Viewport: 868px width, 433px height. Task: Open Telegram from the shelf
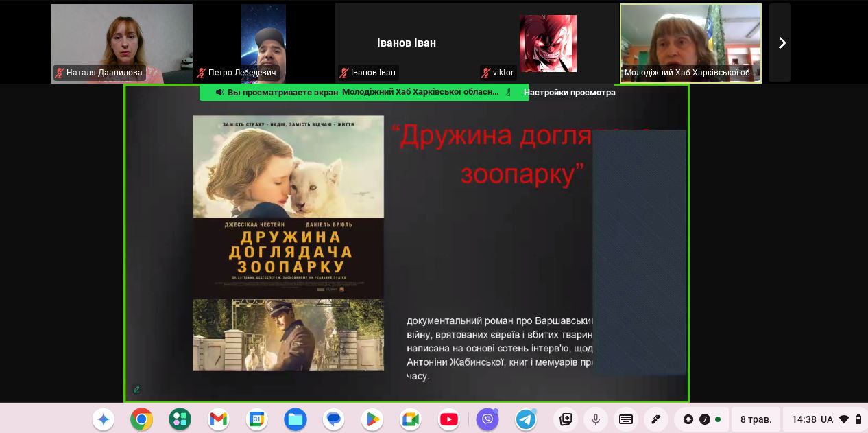526,419
